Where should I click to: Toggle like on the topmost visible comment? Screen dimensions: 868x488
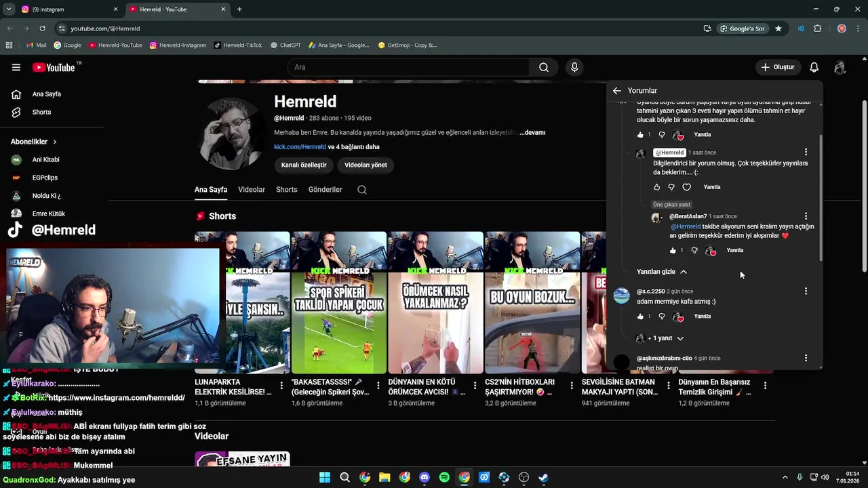tap(640, 135)
